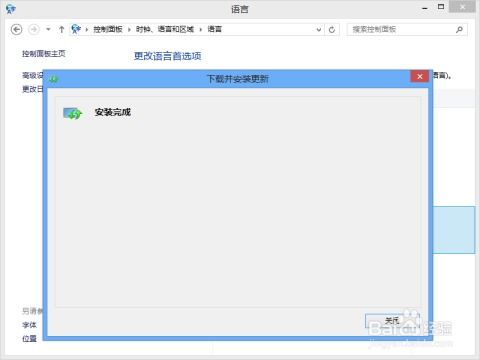Close the 下载并安装更新 dialog
The image size is (480, 360).
point(420,76)
